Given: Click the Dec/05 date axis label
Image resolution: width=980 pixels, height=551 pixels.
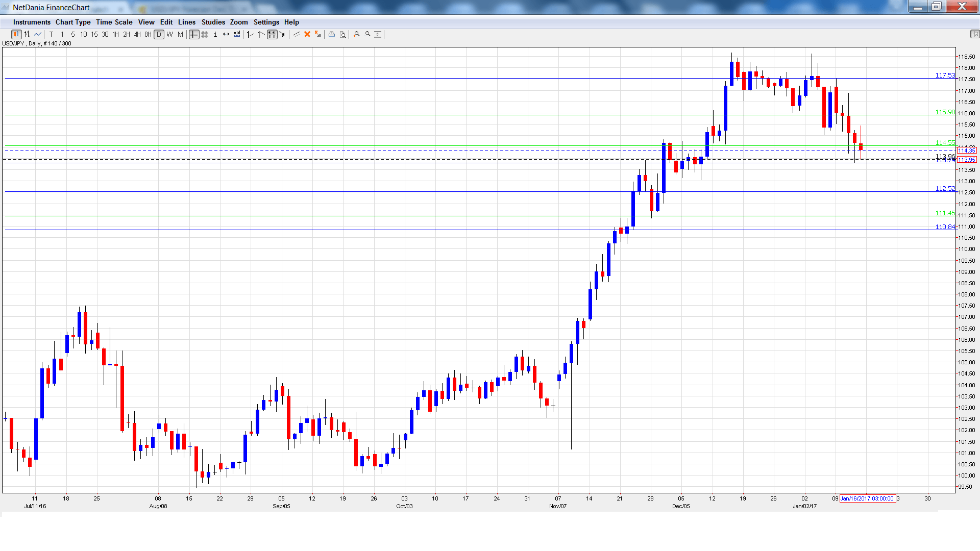Looking at the screenshot, I should (681, 506).
